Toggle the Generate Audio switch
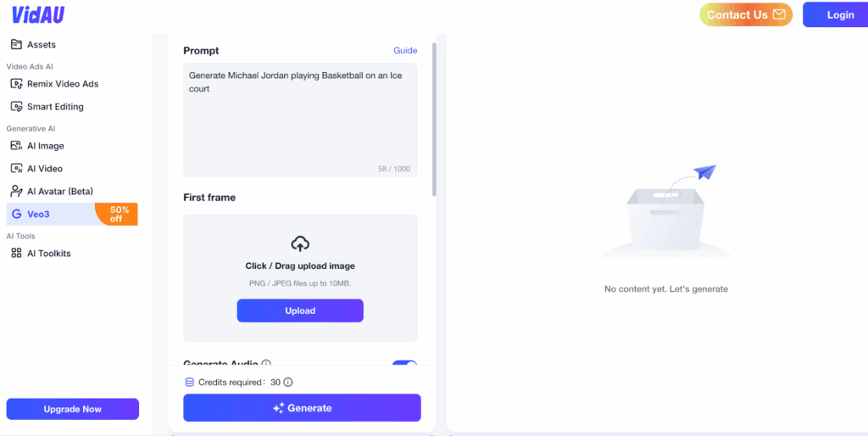Viewport: 868px width, 436px height. (404, 364)
